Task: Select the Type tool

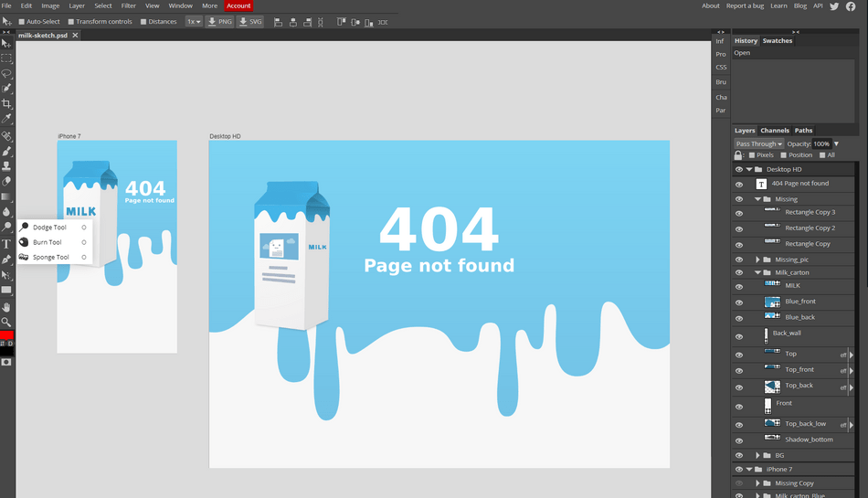Action: pos(6,244)
